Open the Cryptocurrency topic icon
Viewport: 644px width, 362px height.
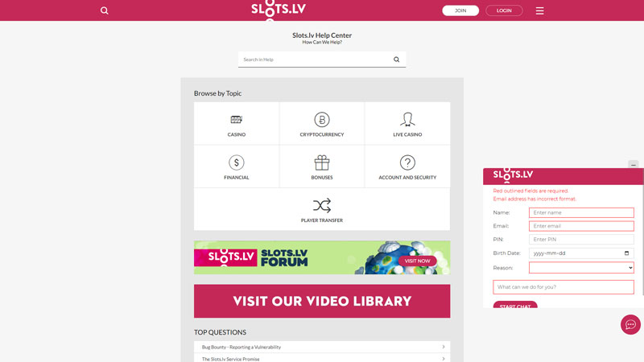click(322, 119)
